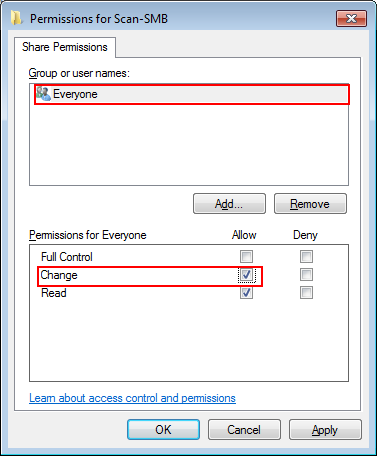Select Everyone in the group list
The width and height of the screenshot is (377, 456).
(192, 94)
